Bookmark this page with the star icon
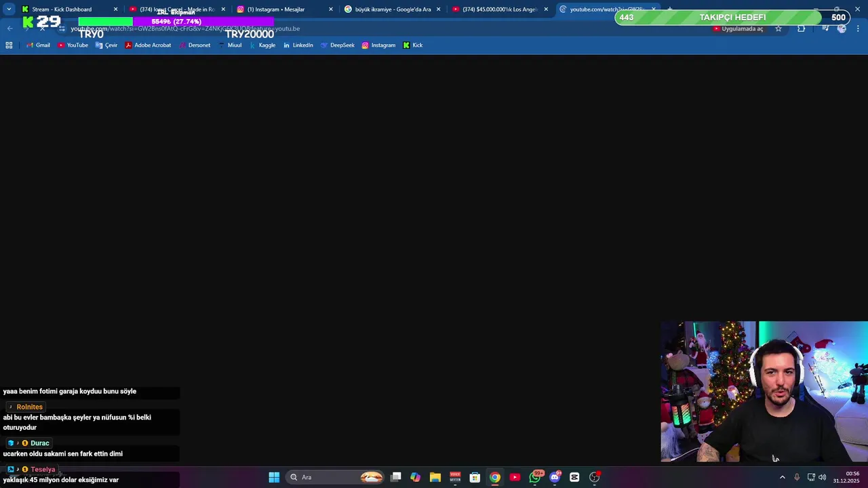This screenshot has width=868, height=488. click(778, 28)
